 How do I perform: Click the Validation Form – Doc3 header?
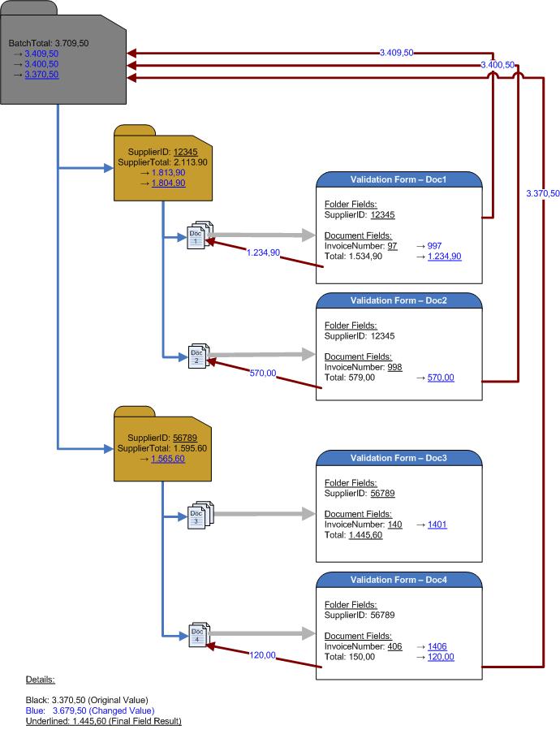point(398,459)
